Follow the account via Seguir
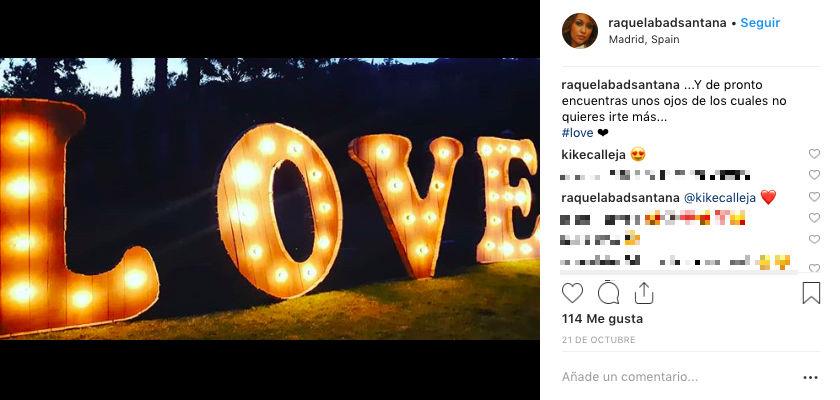Image resolution: width=840 pixels, height=400 pixels. [760, 23]
